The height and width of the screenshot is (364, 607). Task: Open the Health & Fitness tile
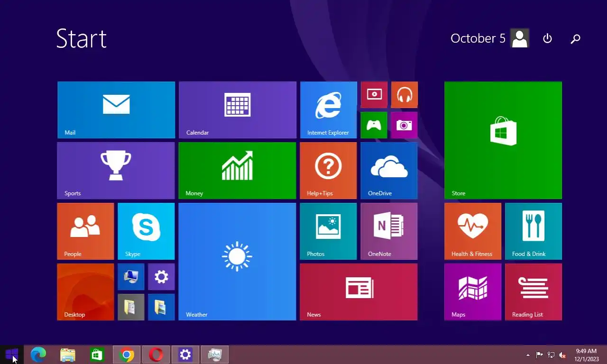point(473,231)
